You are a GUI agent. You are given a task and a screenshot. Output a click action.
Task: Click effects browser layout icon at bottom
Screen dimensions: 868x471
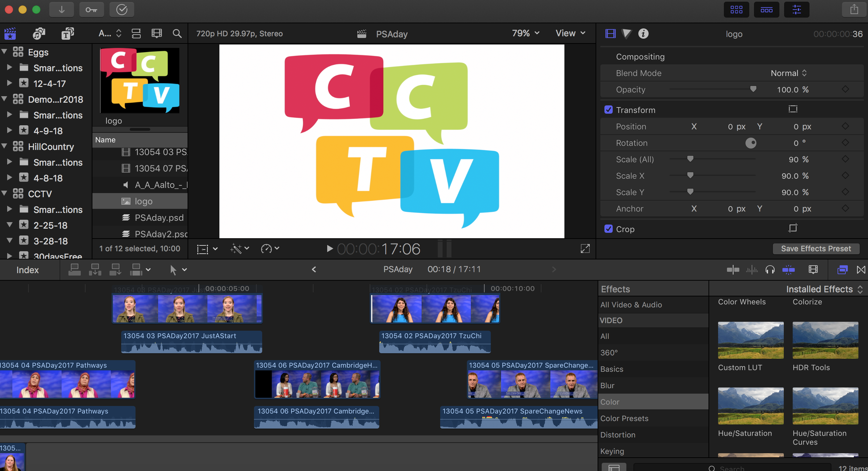614,468
